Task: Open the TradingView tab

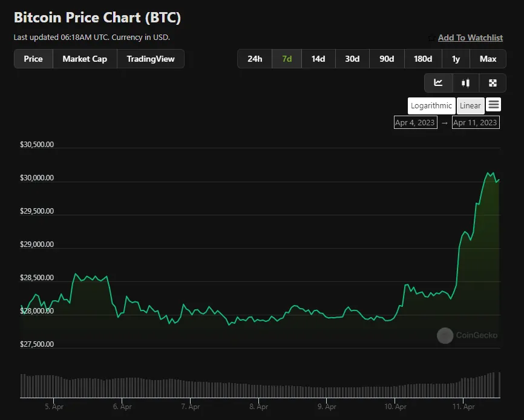Action: pyautogui.click(x=151, y=59)
